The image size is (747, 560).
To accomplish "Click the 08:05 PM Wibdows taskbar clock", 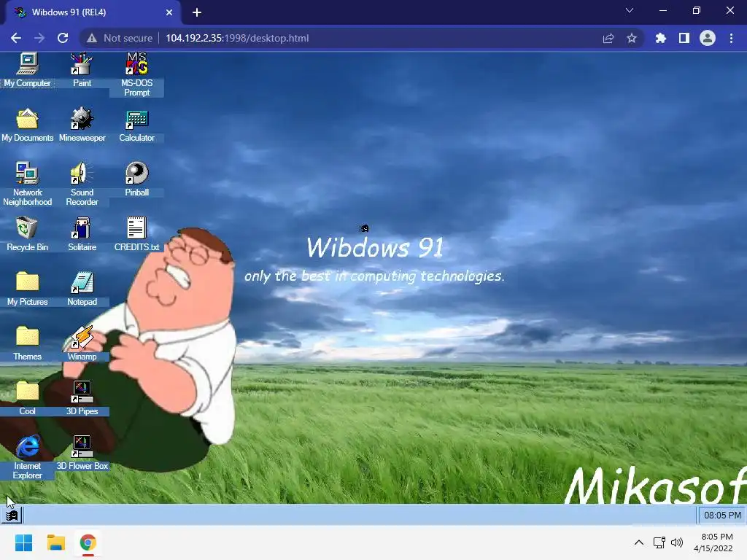I will tap(722, 516).
